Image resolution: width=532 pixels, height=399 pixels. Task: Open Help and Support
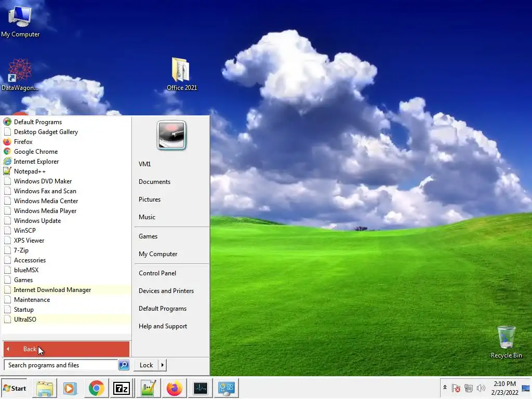171,326
